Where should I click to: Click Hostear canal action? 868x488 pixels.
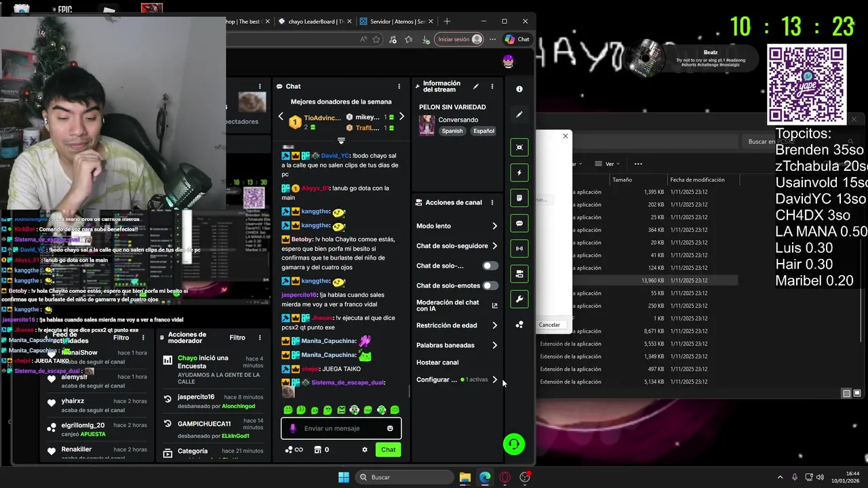(x=437, y=363)
